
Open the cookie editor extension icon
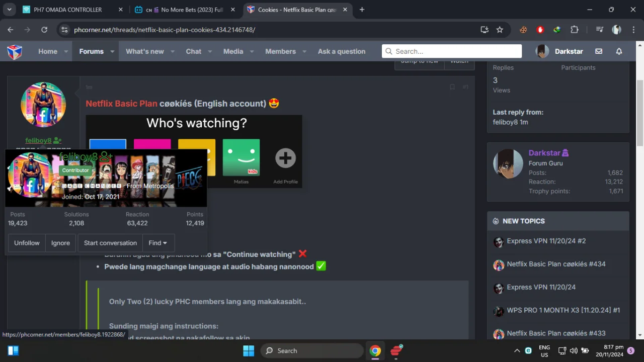(523, 30)
